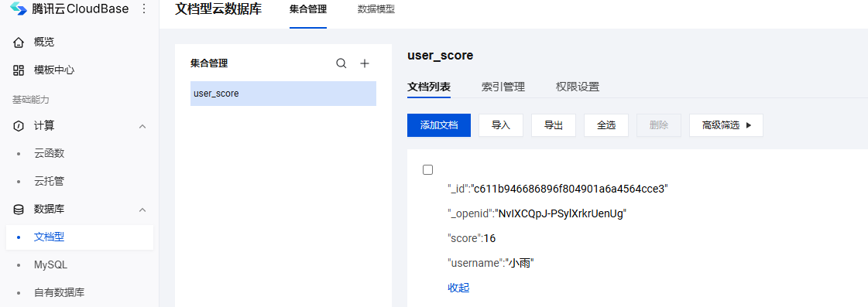
Task: Collapse the 数据库 section chevron
Action: coord(142,210)
